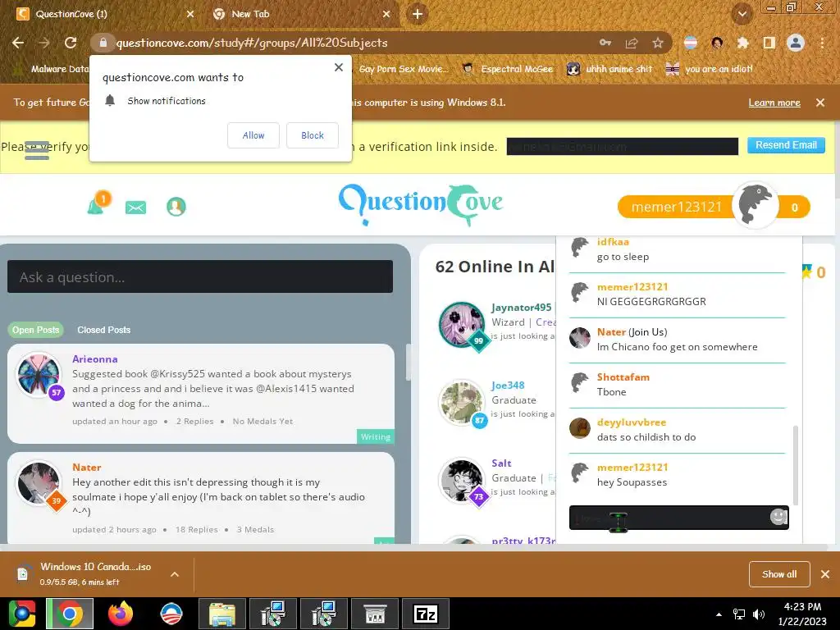Viewport: 840px width, 630px height.
Task: Click the address bar URL
Action: coord(252,43)
